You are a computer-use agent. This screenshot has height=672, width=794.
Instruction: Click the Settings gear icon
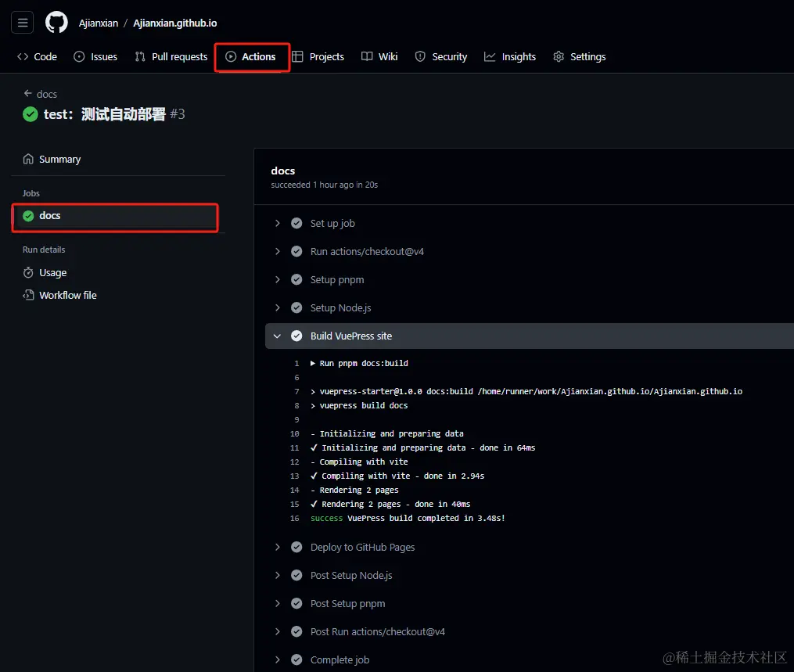pos(559,57)
